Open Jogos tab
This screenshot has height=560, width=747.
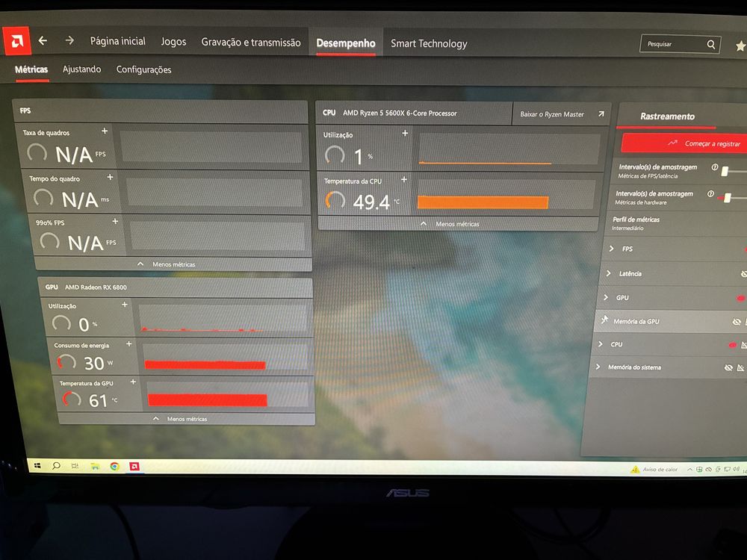click(173, 42)
